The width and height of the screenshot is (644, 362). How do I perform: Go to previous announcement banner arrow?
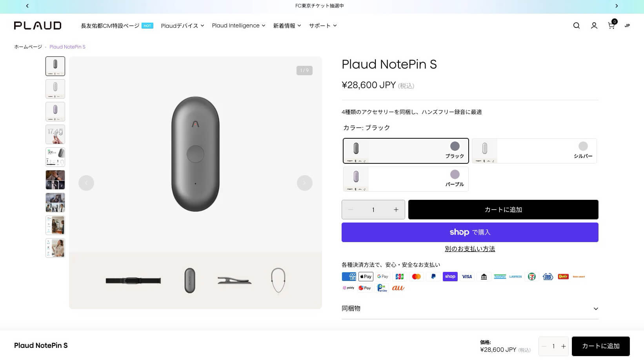point(27,6)
